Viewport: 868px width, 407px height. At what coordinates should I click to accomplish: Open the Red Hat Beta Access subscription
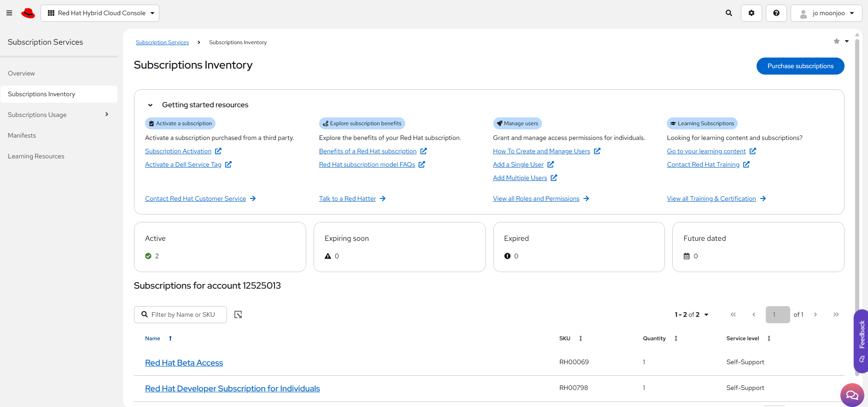[184, 363]
